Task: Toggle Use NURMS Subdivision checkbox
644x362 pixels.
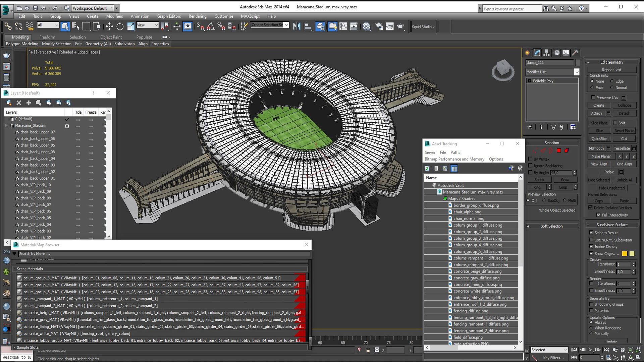Action: pyautogui.click(x=591, y=240)
